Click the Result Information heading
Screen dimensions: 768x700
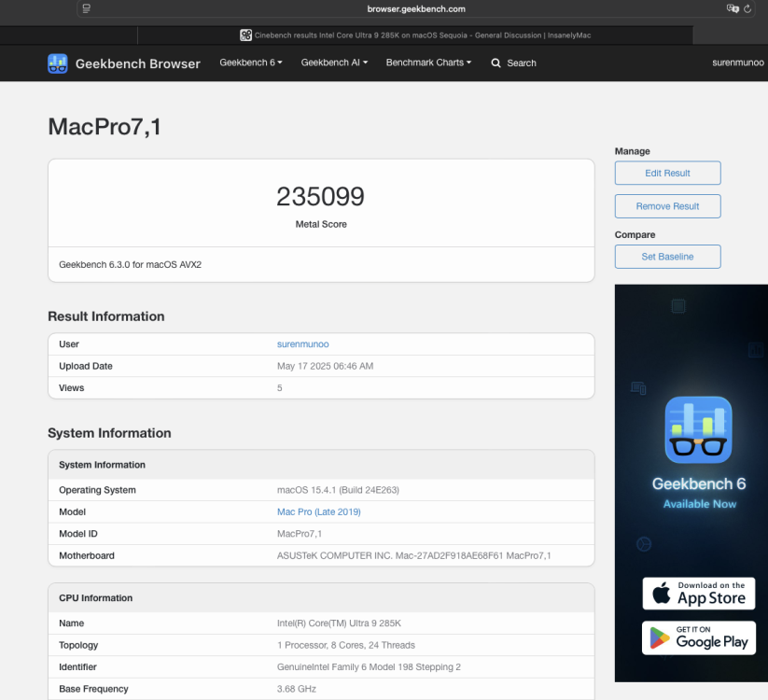(x=105, y=316)
